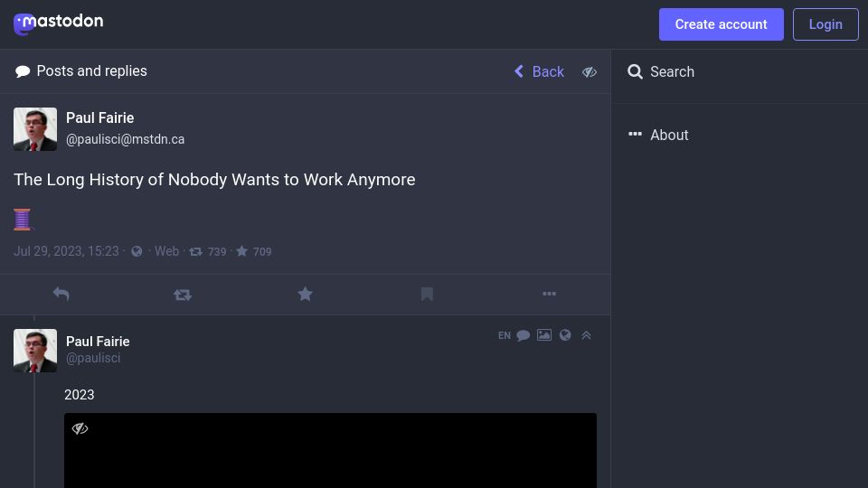The width and height of the screenshot is (868, 488).
Task: Open the @paulisci@mstdn.ca handle
Action: pyautogui.click(x=125, y=139)
